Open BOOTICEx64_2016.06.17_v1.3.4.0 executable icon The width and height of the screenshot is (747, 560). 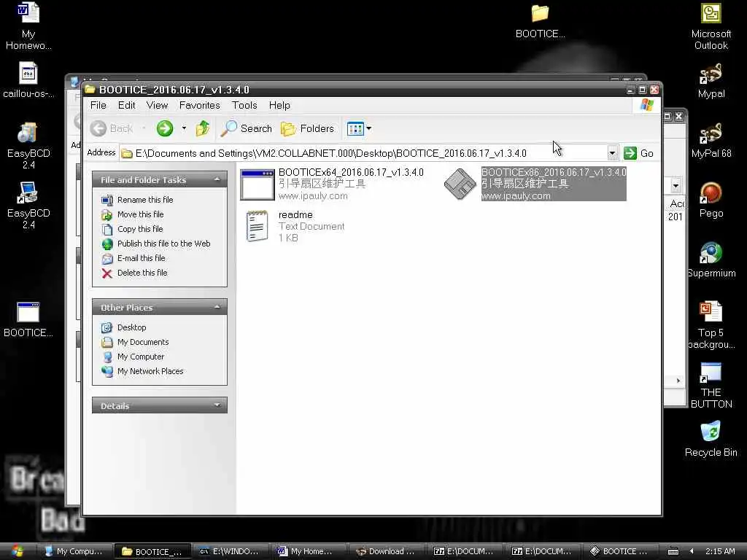(x=258, y=184)
